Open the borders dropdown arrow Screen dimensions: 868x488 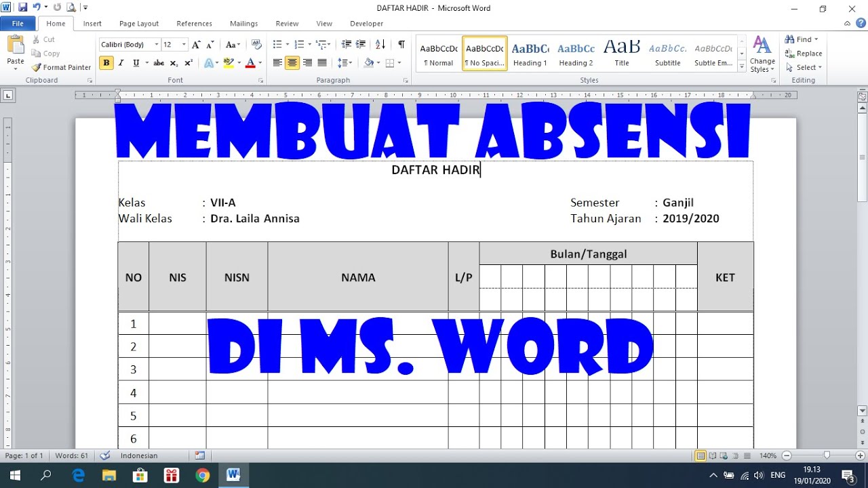pos(399,63)
